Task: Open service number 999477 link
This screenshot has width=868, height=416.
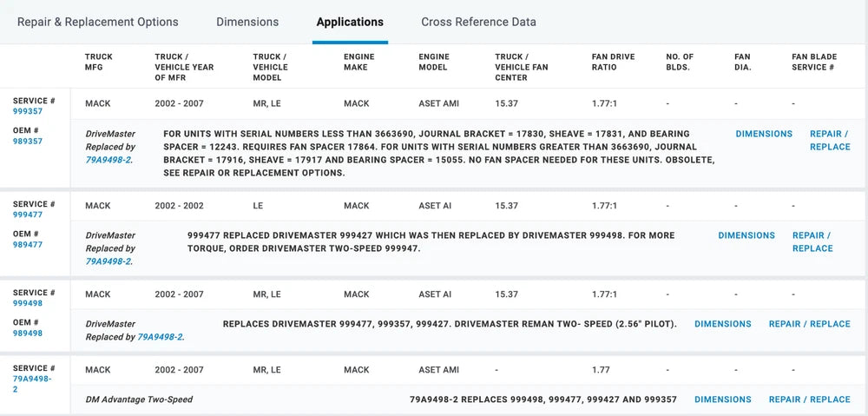Action: [x=28, y=215]
